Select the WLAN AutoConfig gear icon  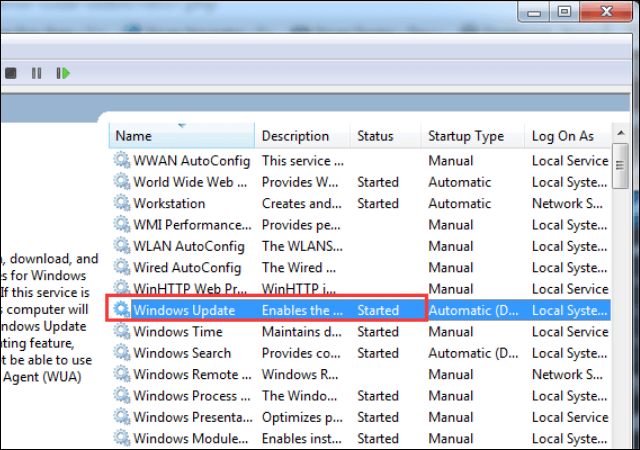pos(122,245)
